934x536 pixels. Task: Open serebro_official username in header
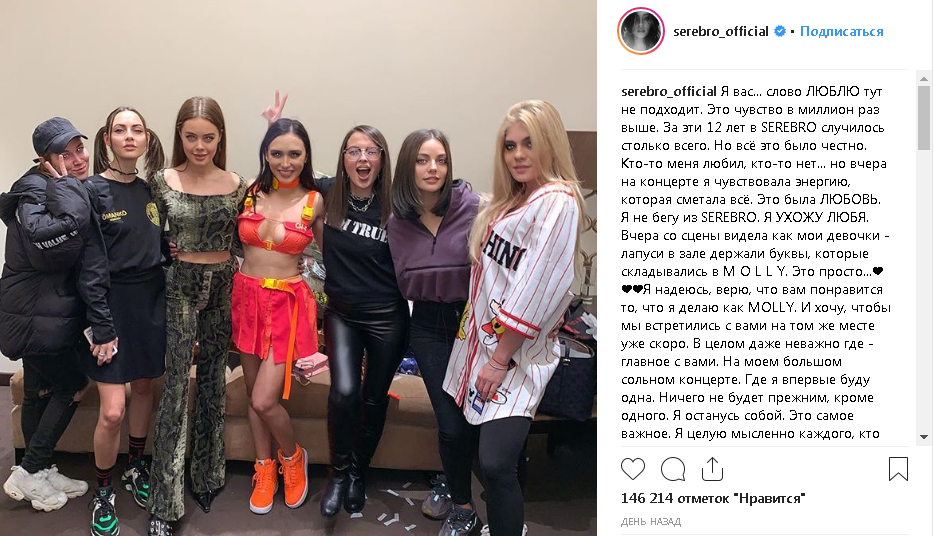(720, 31)
